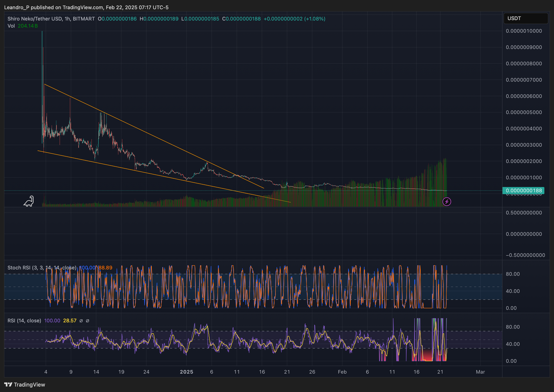554x392 pixels.
Task: Click the purple lightning bolt icon
Action: point(446,202)
